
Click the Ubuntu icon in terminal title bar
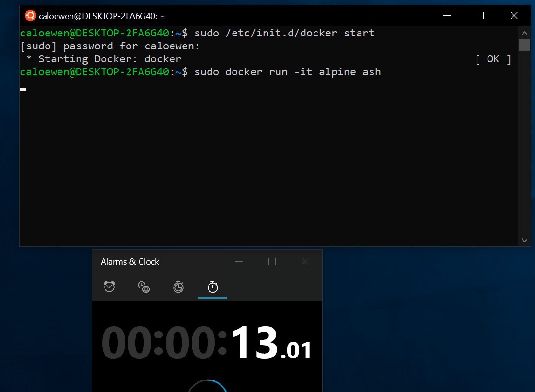click(x=30, y=16)
